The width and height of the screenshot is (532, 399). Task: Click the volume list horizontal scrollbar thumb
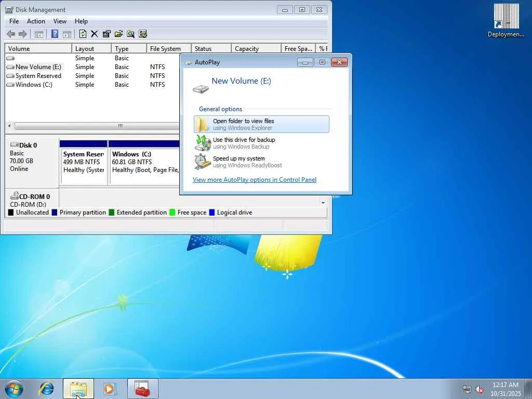98,126
